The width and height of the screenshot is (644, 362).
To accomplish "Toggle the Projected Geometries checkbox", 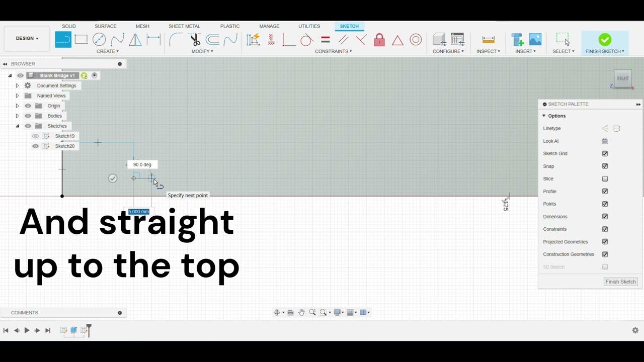I will [605, 242].
